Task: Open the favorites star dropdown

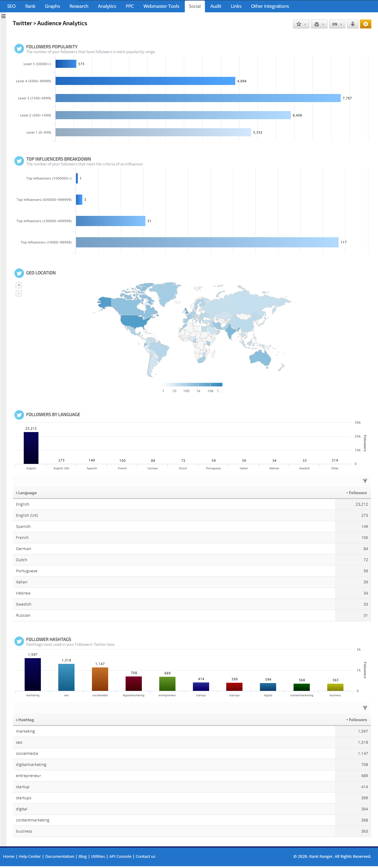Action: (301, 24)
